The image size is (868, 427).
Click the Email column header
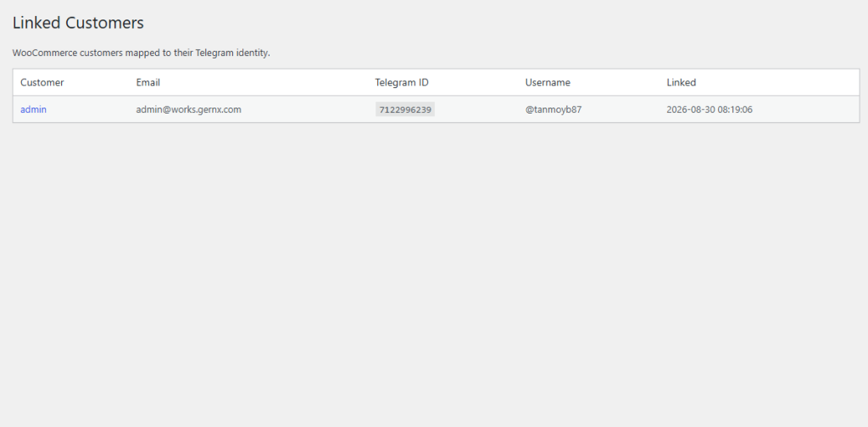(147, 82)
